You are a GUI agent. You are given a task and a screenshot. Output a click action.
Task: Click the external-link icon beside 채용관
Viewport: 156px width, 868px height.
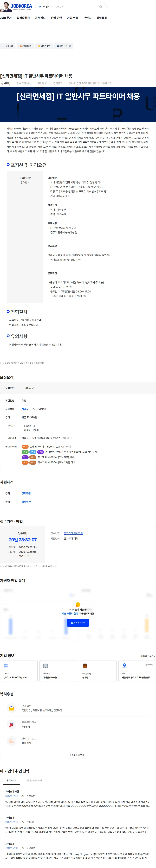[x=109, y=83]
